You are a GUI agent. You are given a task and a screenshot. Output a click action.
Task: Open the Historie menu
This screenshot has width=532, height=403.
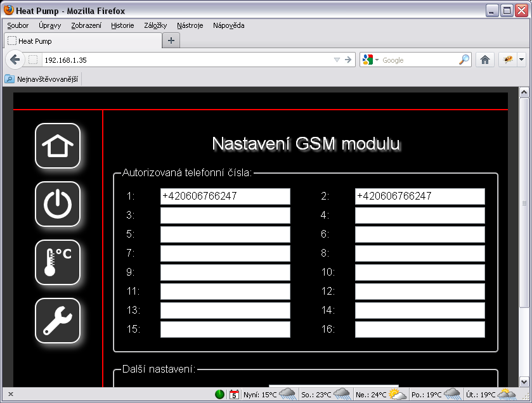[122, 25]
